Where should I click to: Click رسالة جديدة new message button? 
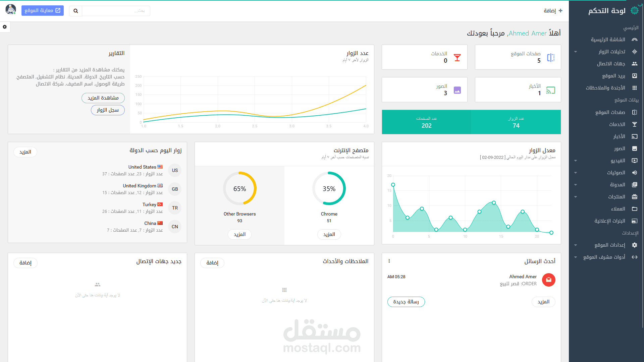406,302
